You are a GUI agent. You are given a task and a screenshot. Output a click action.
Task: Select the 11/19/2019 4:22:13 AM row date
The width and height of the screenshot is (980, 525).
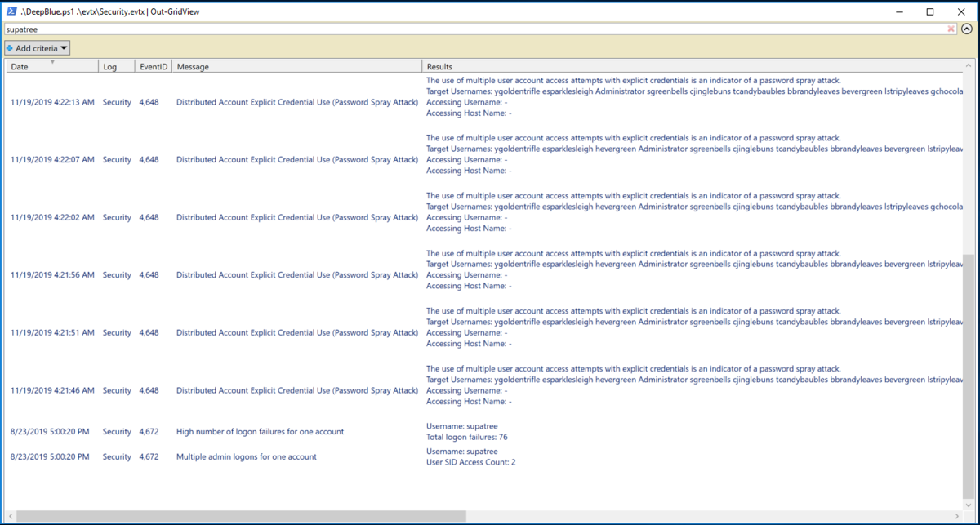click(52, 102)
